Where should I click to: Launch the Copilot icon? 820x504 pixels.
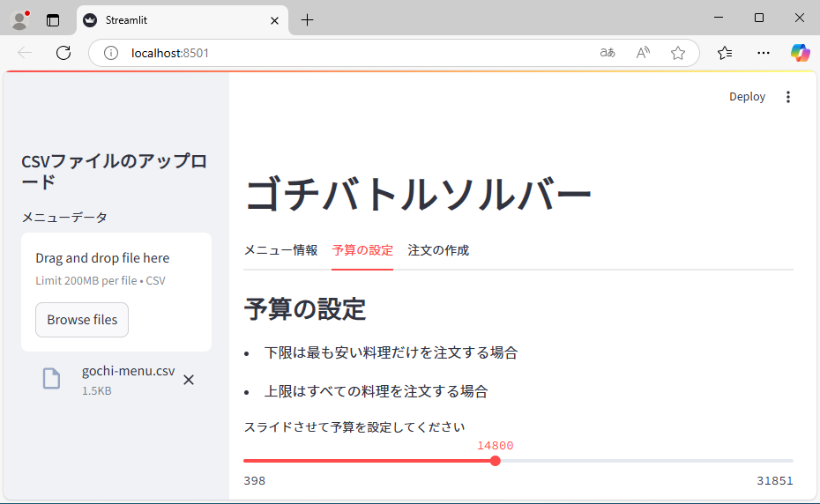[x=800, y=53]
